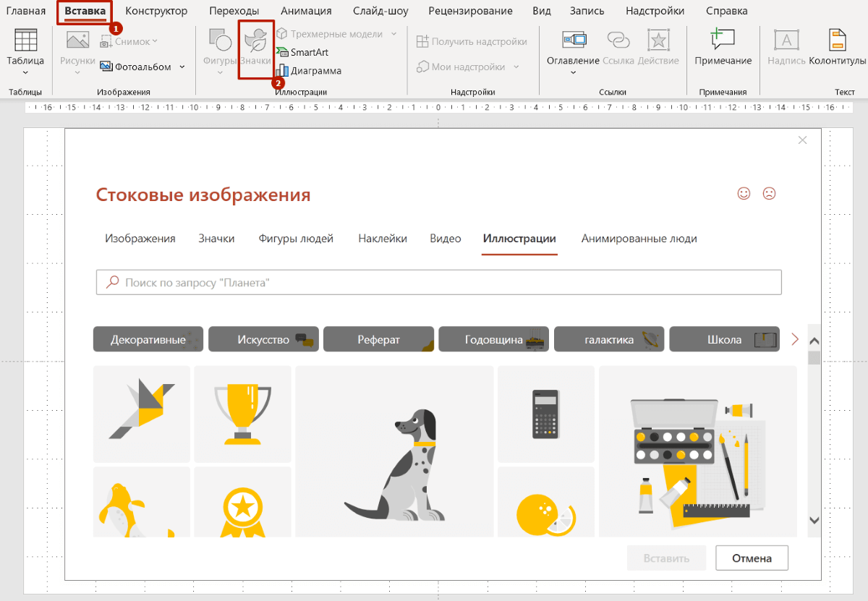Click the Значки icons button

[x=255, y=49]
